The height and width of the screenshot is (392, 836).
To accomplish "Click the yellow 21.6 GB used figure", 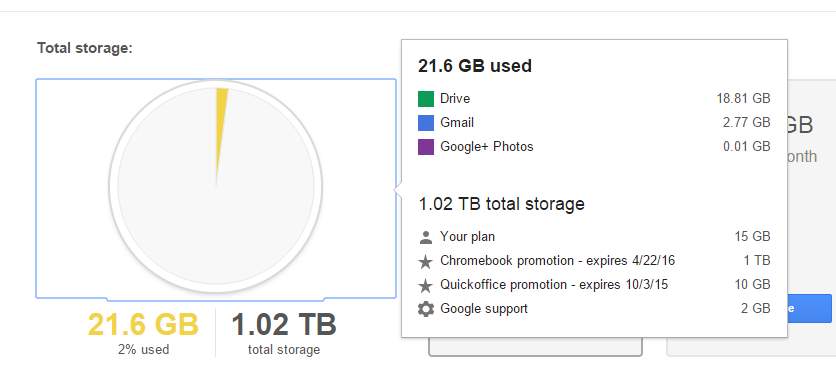I will [143, 325].
